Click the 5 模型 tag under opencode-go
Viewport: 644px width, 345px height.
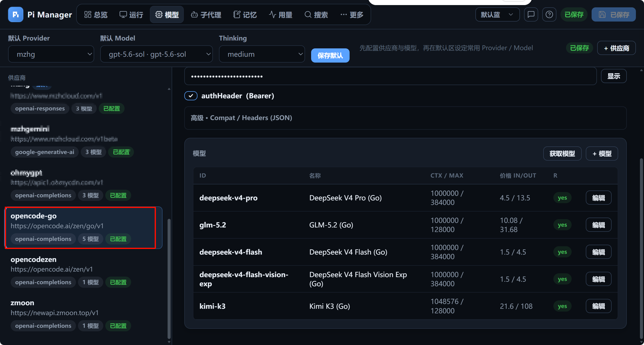91,239
